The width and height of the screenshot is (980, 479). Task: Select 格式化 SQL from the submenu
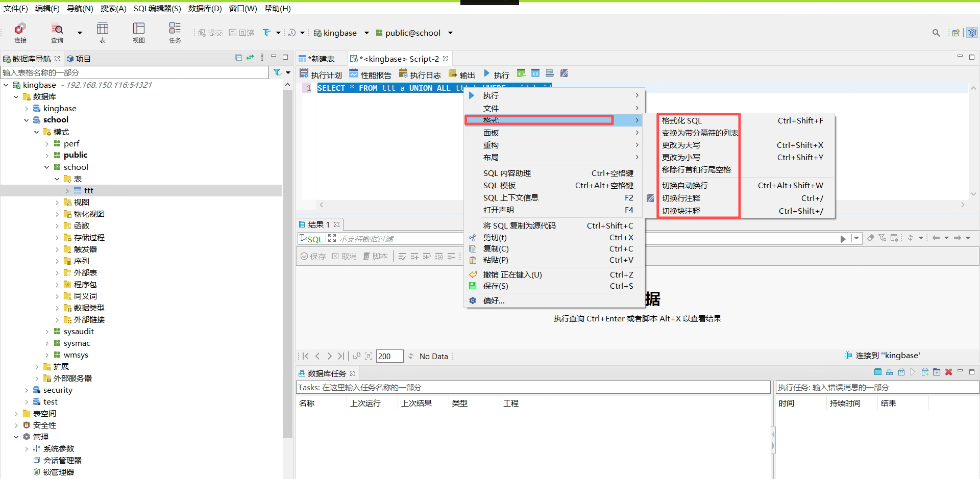(x=682, y=121)
